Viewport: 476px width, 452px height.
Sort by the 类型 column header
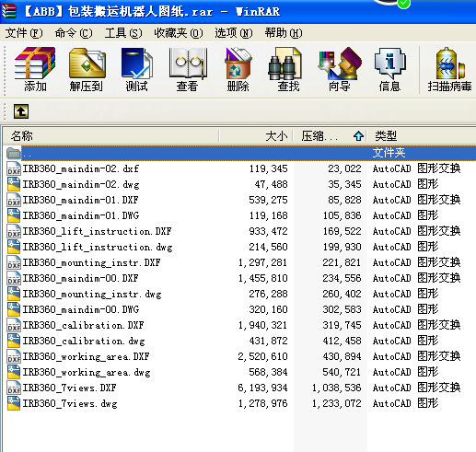pyautogui.click(x=422, y=136)
